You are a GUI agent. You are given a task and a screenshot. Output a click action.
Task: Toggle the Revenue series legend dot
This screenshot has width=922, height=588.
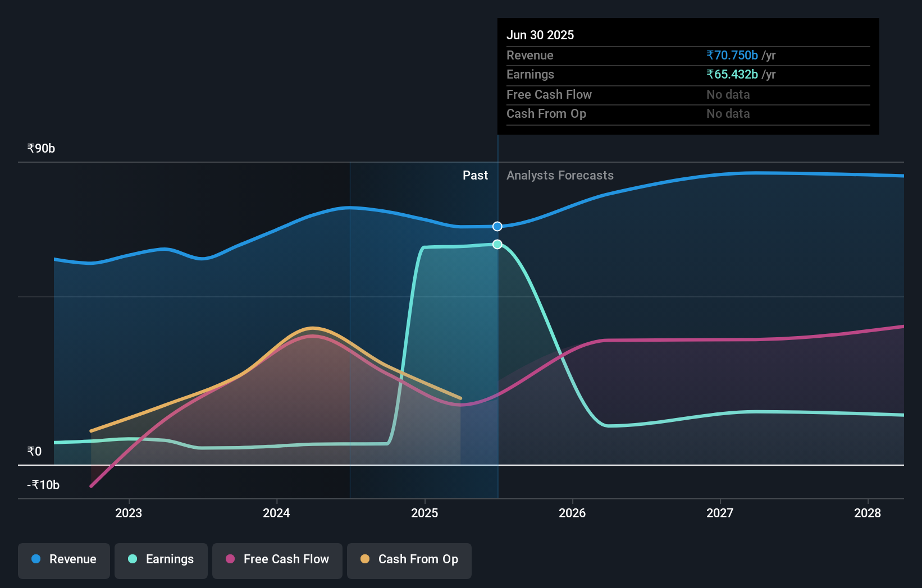[x=35, y=559]
